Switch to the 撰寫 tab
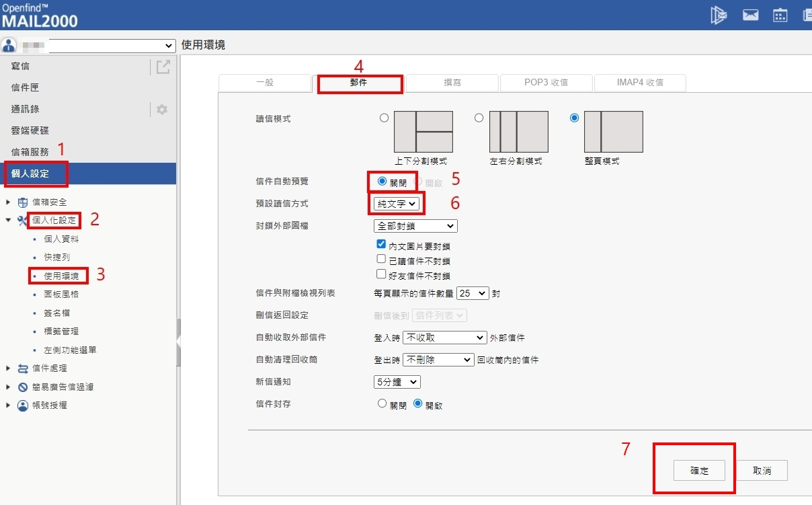812x505 pixels. [x=452, y=83]
